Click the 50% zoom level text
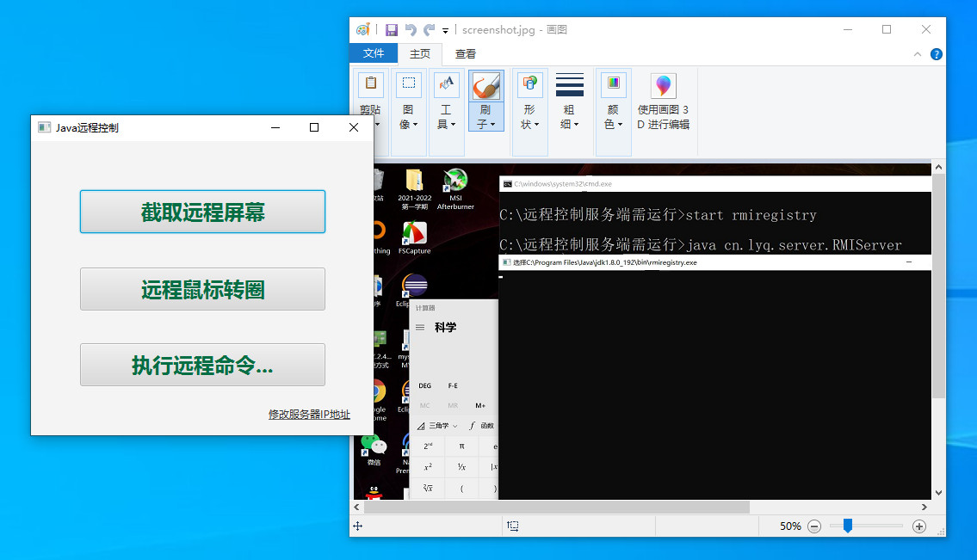The image size is (977, 560). coord(790,526)
